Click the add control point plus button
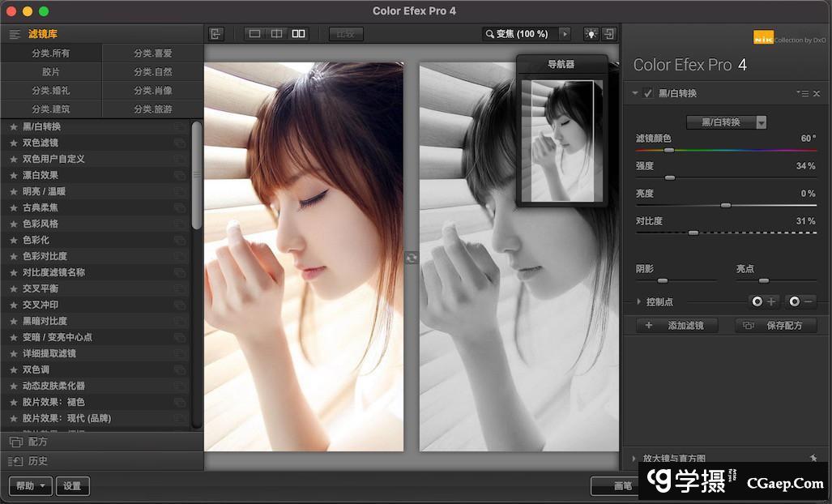The image size is (832, 504). [x=763, y=301]
